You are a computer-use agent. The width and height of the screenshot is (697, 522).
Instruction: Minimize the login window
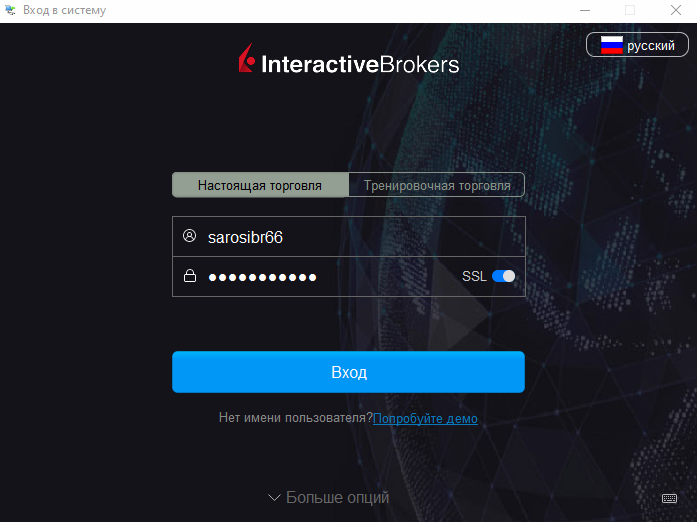click(x=585, y=10)
